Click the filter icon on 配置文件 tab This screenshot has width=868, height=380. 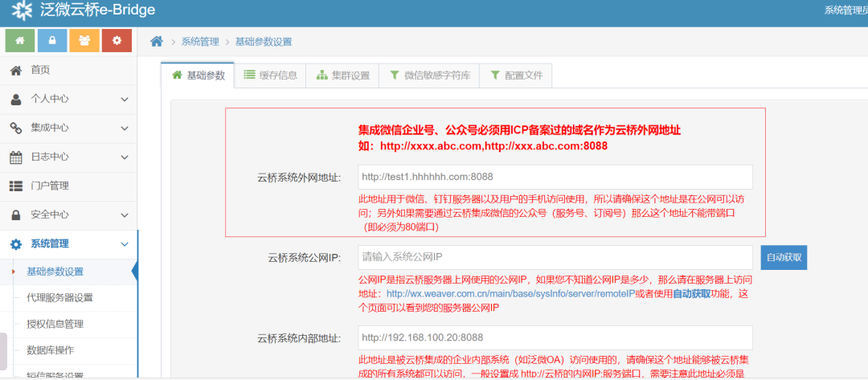coord(495,76)
